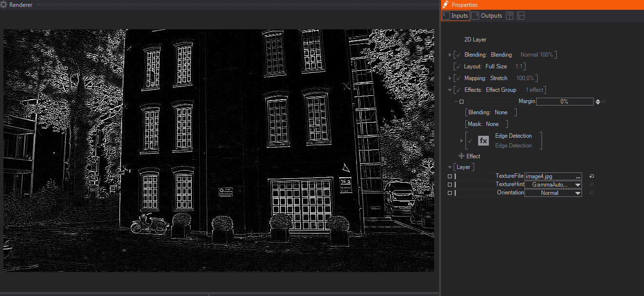Screen dimensions: 644x296
Task: Select the fx icon on Edge Detection effect
Action: 483,140
